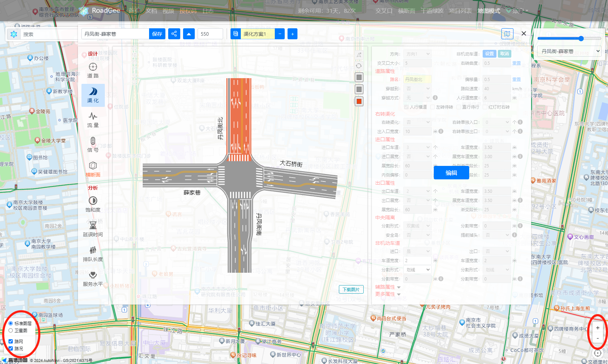Click the 保存 save button
Screen dimensions: 608x364
pos(157,34)
